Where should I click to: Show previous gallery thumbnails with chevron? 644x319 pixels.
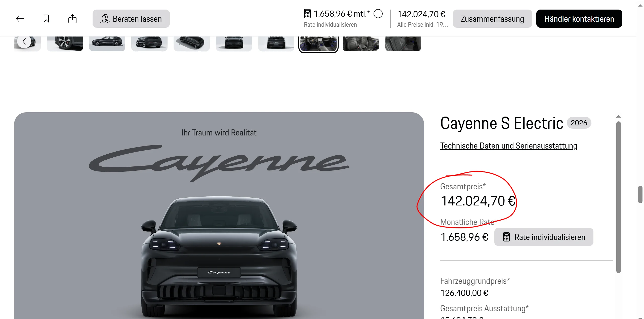[24, 41]
